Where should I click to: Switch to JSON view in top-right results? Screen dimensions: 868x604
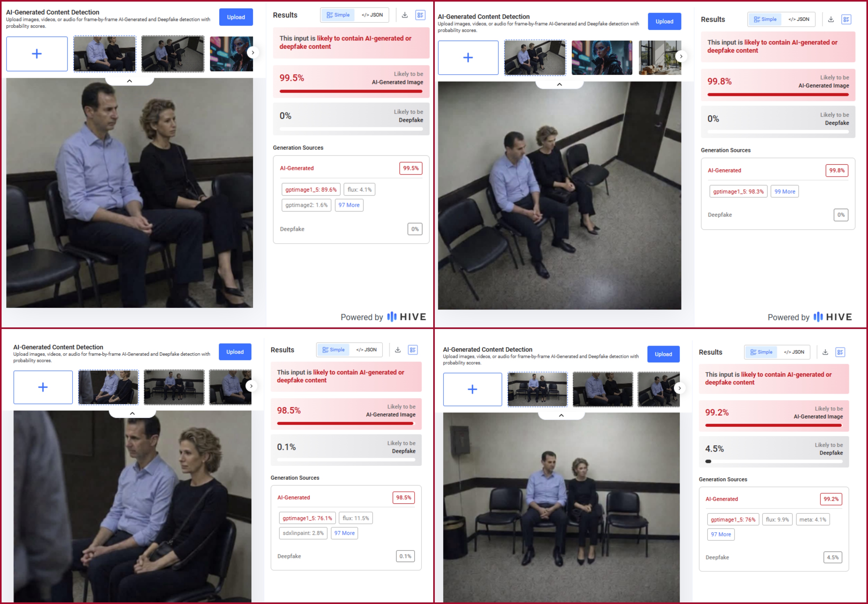[x=799, y=19]
